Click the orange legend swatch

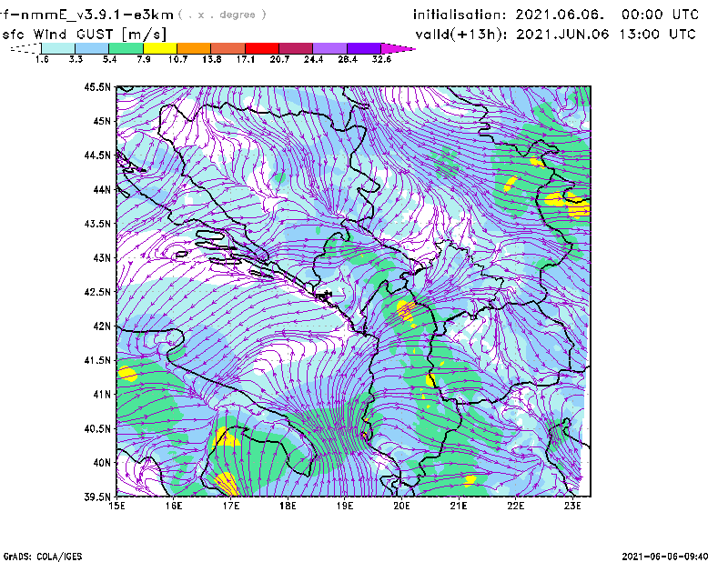[194, 48]
